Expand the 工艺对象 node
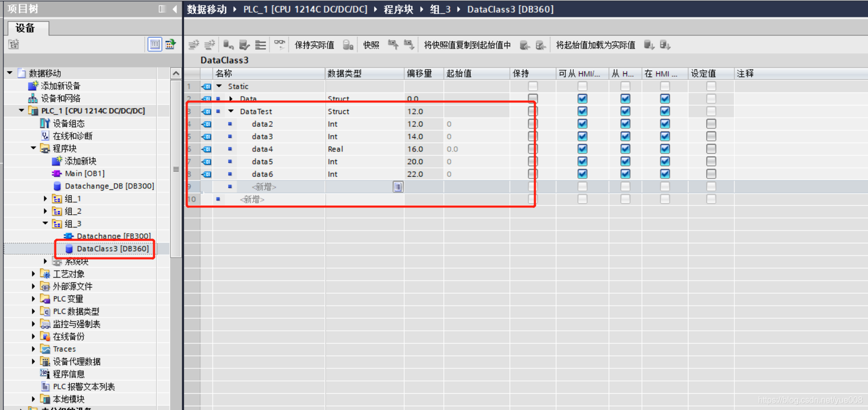This screenshot has width=868, height=410. (x=33, y=274)
